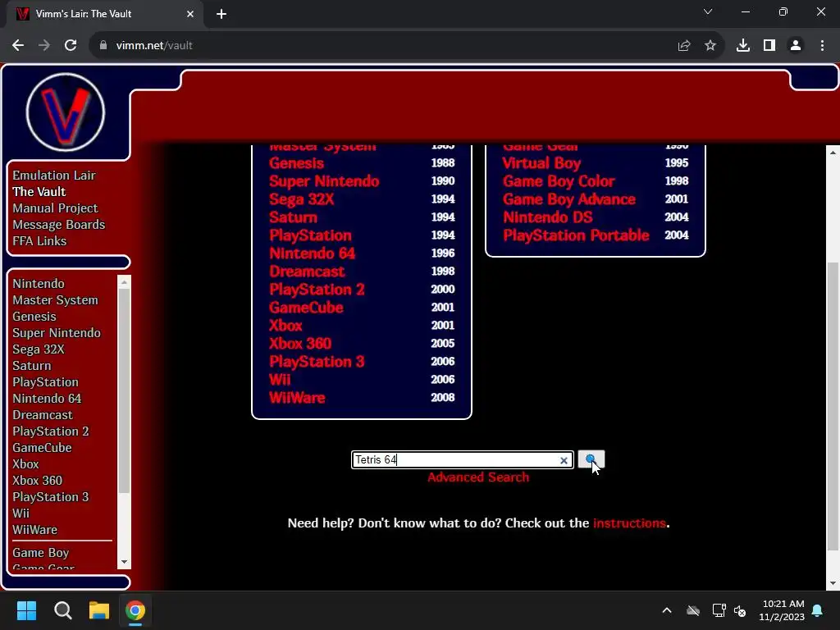Click sidebar list scroll-up arrow
This screenshot has height=630, width=840.
click(125, 282)
